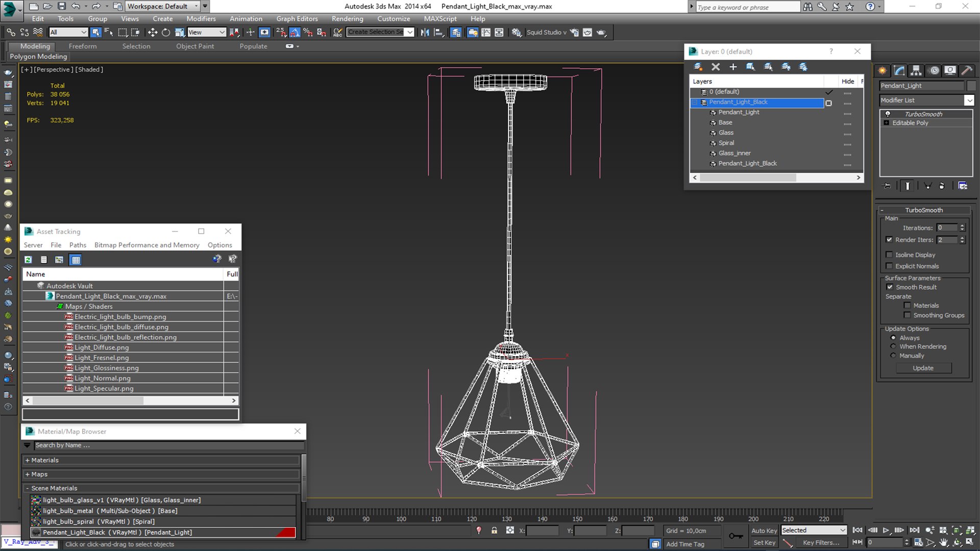Switch to the Freeform ribbon tab
980x551 pixels.
point(83,46)
